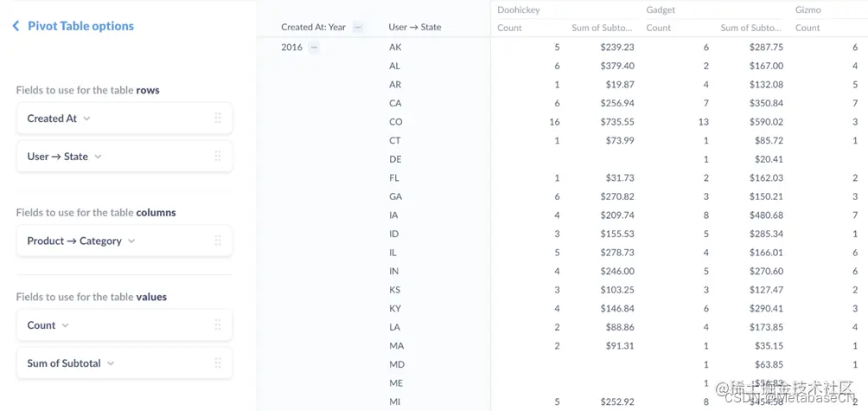Collapse the Created At: Year column header

click(x=358, y=28)
